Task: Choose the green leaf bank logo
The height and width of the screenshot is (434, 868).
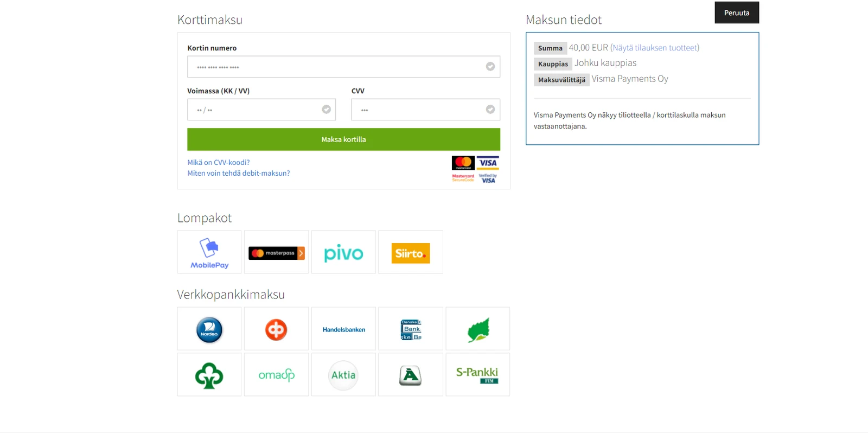Action: pyautogui.click(x=478, y=329)
